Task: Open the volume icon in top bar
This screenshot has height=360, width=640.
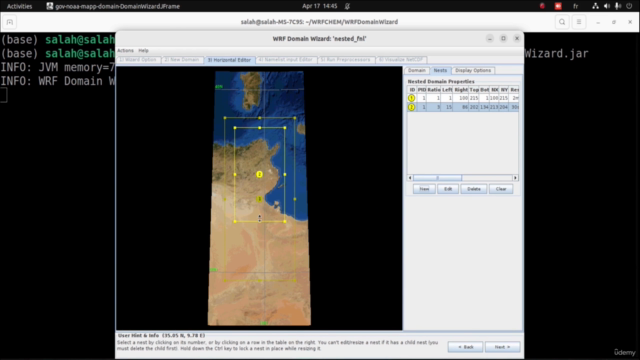Action: coord(607,6)
